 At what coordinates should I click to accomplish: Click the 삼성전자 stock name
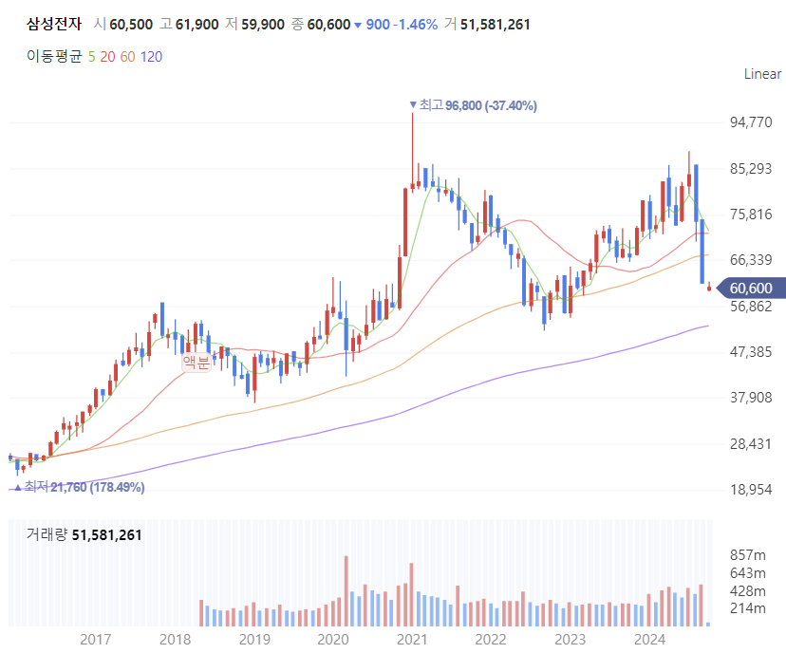54,24
